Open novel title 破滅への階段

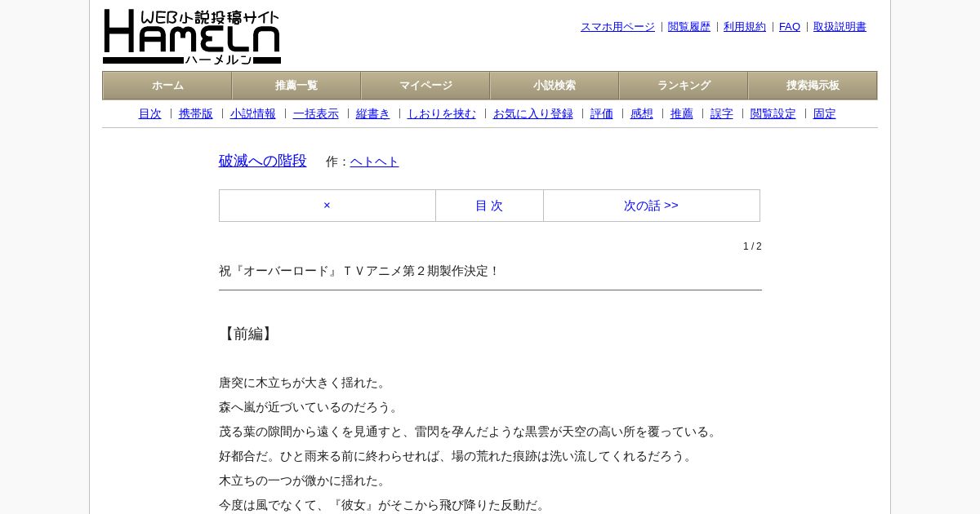pyautogui.click(x=263, y=161)
